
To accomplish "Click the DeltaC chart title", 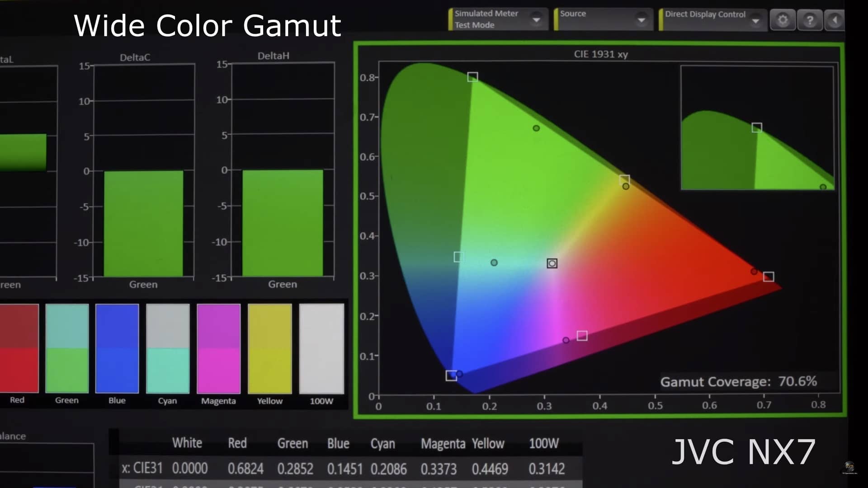I will coord(135,57).
